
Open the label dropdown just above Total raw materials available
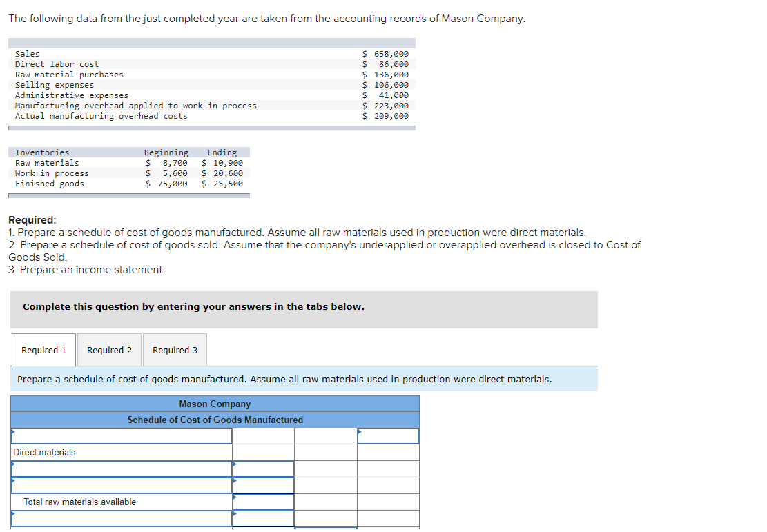tap(122, 486)
